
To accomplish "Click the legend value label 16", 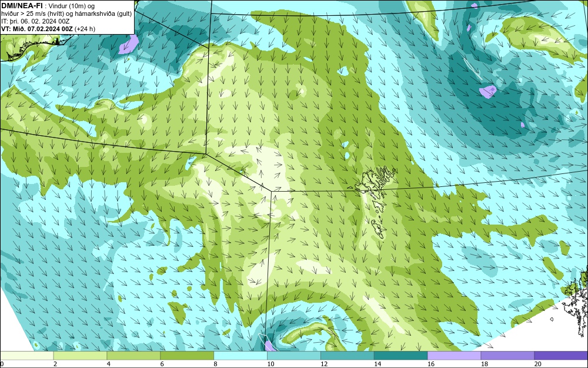I will (431, 364).
